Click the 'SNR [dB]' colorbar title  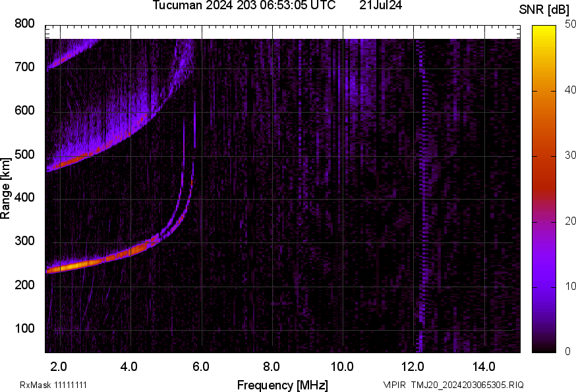[x=544, y=9]
